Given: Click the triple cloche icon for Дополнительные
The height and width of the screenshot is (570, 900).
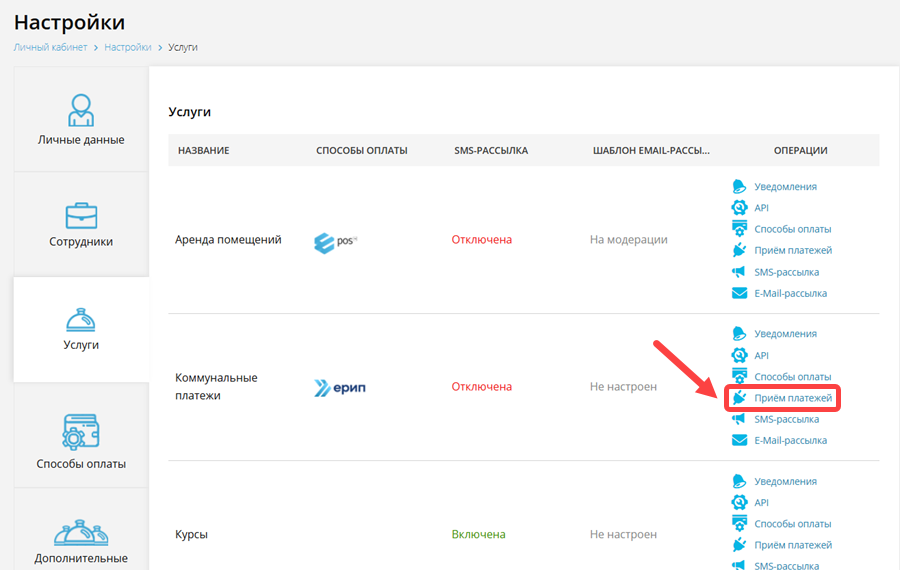Looking at the screenshot, I should [x=81, y=533].
